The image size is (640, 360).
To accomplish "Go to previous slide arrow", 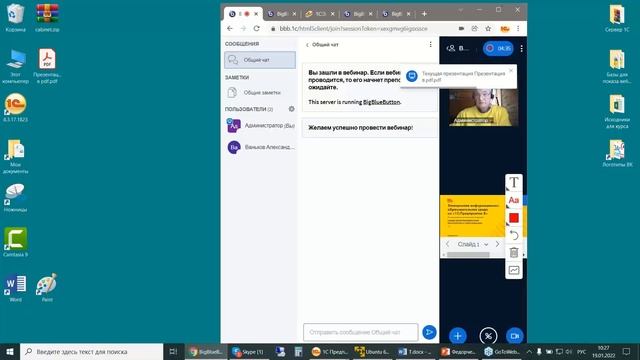I will click(x=447, y=244).
